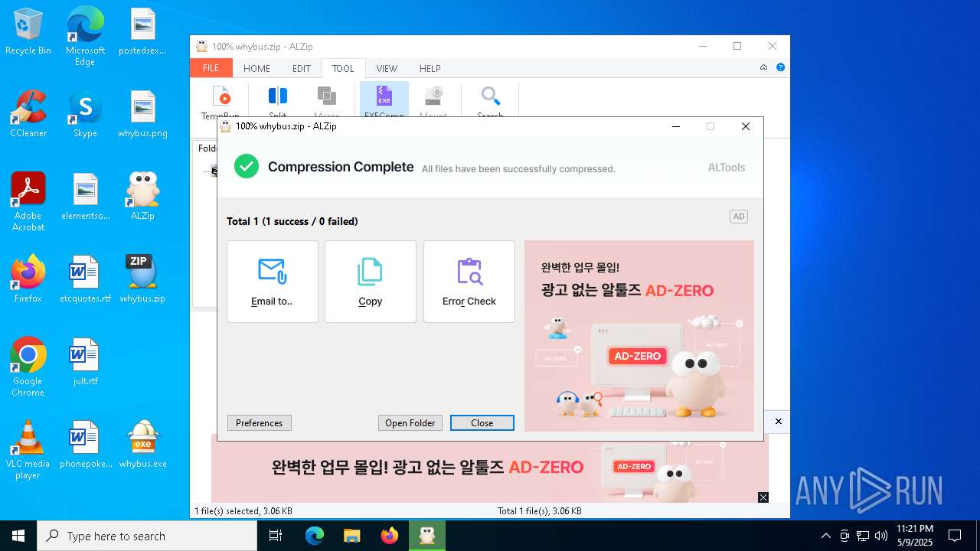Image resolution: width=980 pixels, height=551 pixels.
Task: Open Task View from the taskbar
Action: click(276, 536)
